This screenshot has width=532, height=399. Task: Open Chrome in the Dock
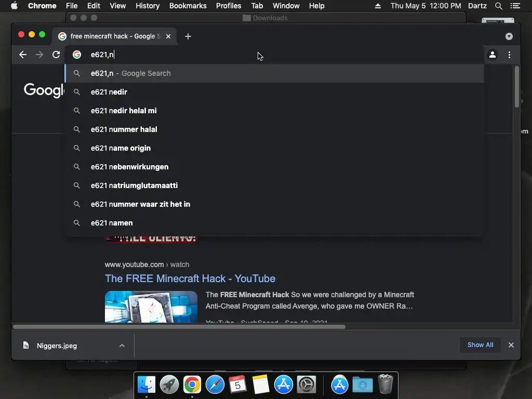192,385
